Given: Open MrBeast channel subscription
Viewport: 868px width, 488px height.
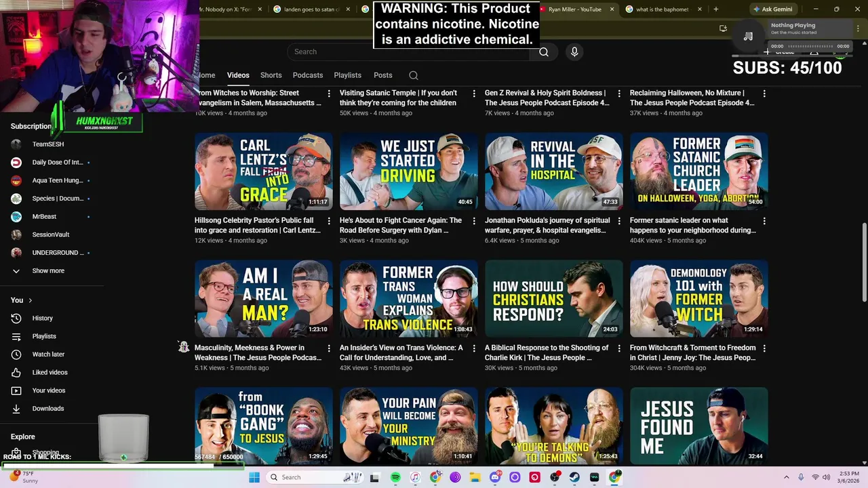Looking at the screenshot, I should tap(44, 216).
